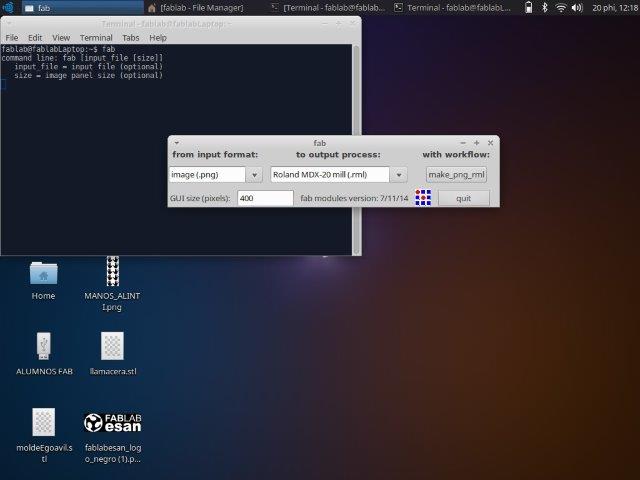
Task: Click the volume speaker icon
Action: 577,7
